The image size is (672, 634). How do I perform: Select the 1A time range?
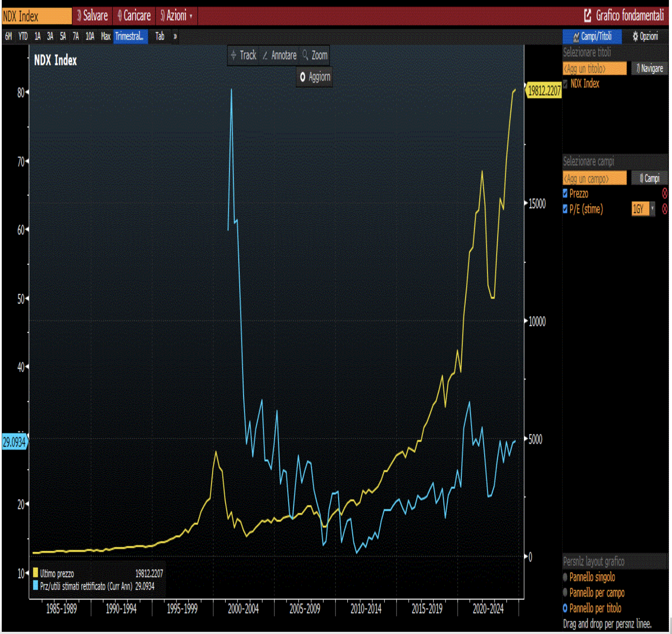point(37,36)
